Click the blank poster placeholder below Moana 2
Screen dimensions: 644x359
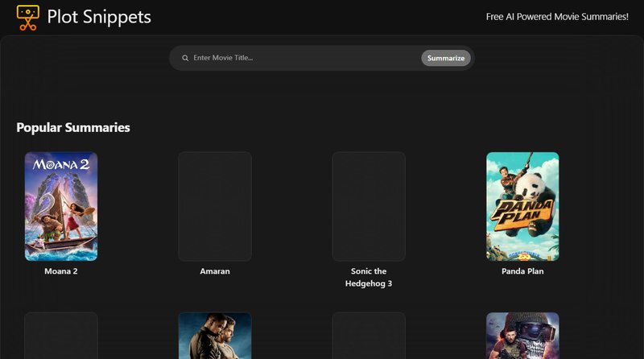point(61,336)
